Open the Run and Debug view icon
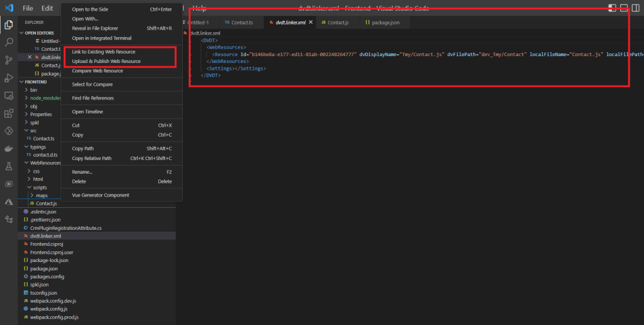Image resolution: width=644 pixels, height=325 pixels. [9, 77]
